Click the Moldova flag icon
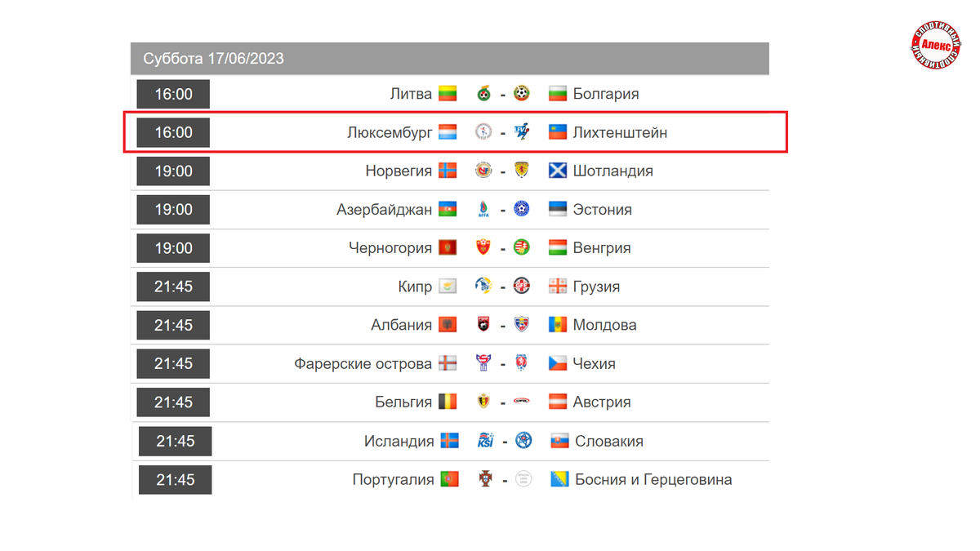Image resolution: width=980 pixels, height=551 pixels. [558, 325]
